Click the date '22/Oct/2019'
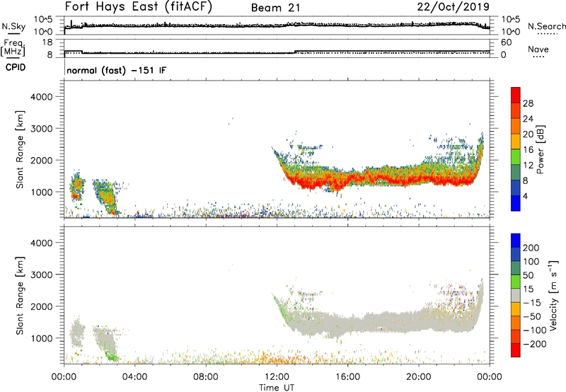The image size is (566, 392). pyautogui.click(x=454, y=7)
